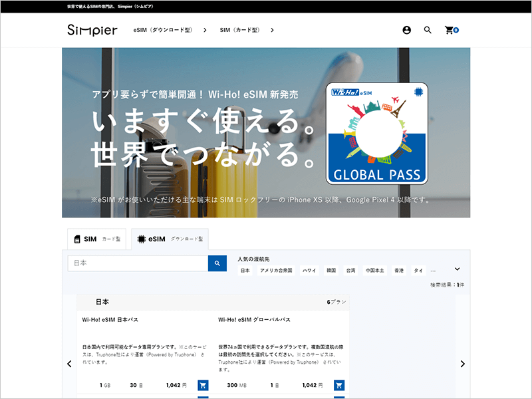Go to previous plan carousel slide
Viewport: 532px width, 399px height.
69,364
